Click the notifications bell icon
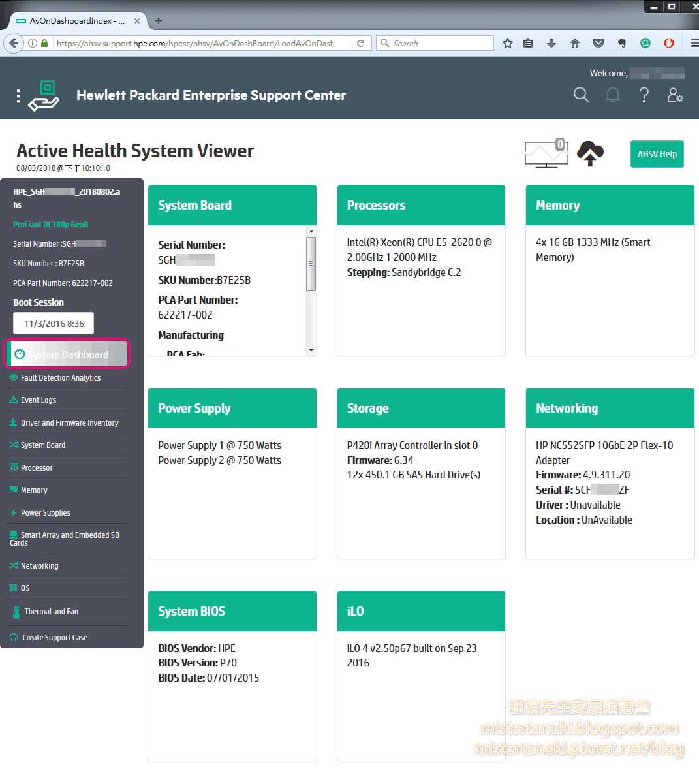 coord(612,95)
